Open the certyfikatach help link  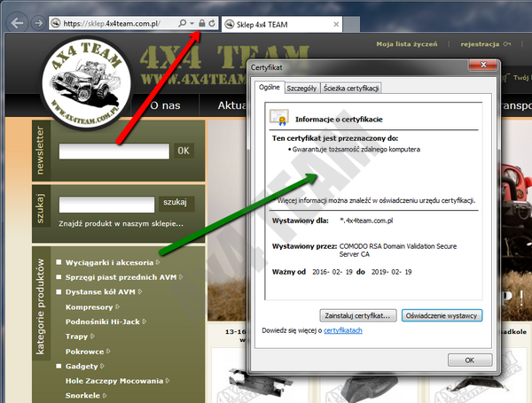[343, 330]
